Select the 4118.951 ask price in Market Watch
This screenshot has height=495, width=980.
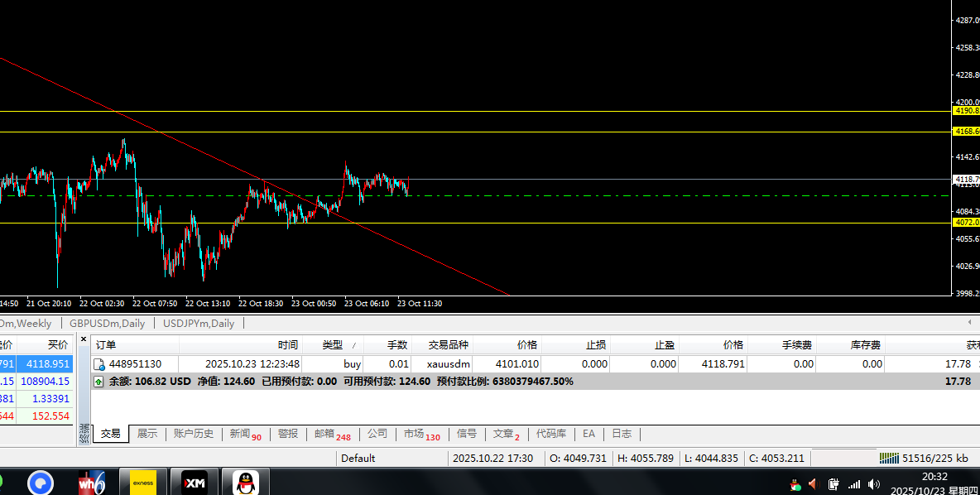point(47,363)
